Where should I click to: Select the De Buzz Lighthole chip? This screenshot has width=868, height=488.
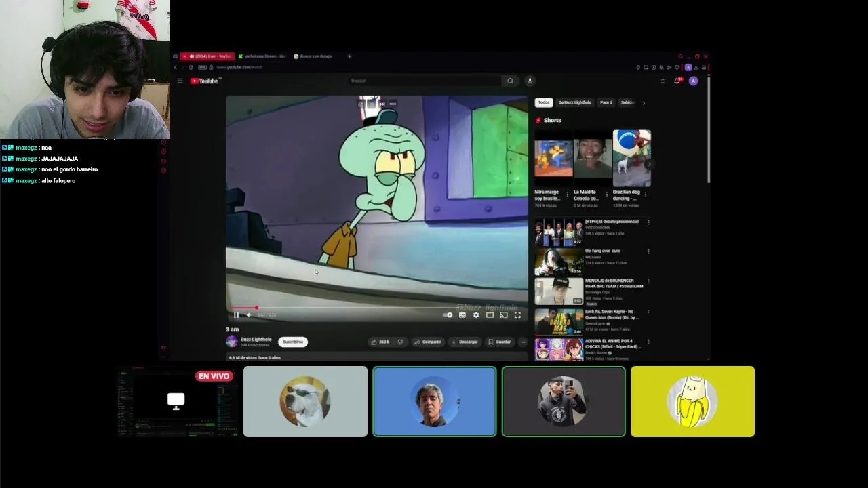point(574,102)
